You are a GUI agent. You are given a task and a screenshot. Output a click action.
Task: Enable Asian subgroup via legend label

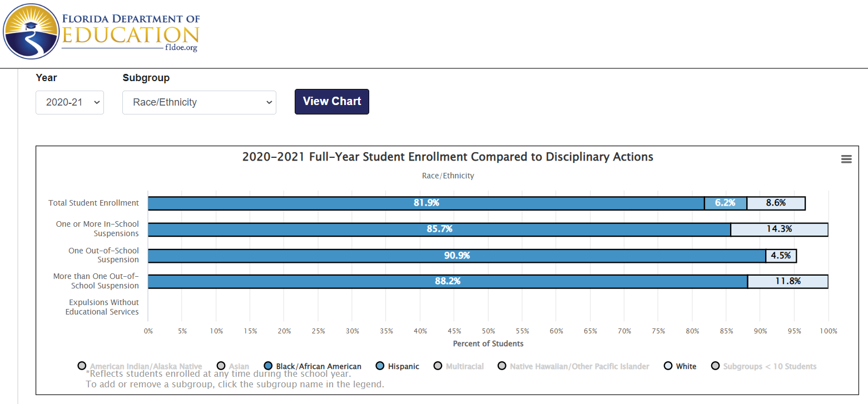click(240, 366)
